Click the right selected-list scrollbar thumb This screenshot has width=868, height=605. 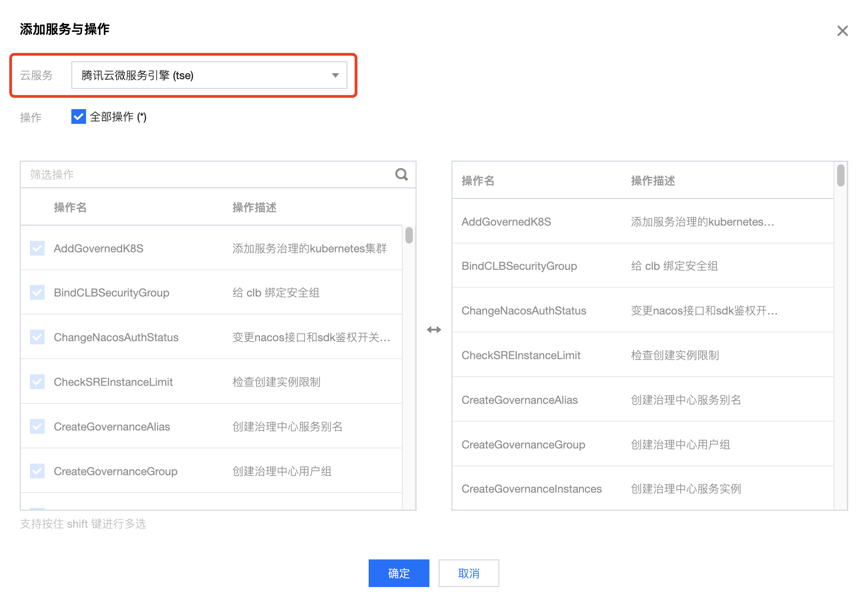(x=840, y=175)
